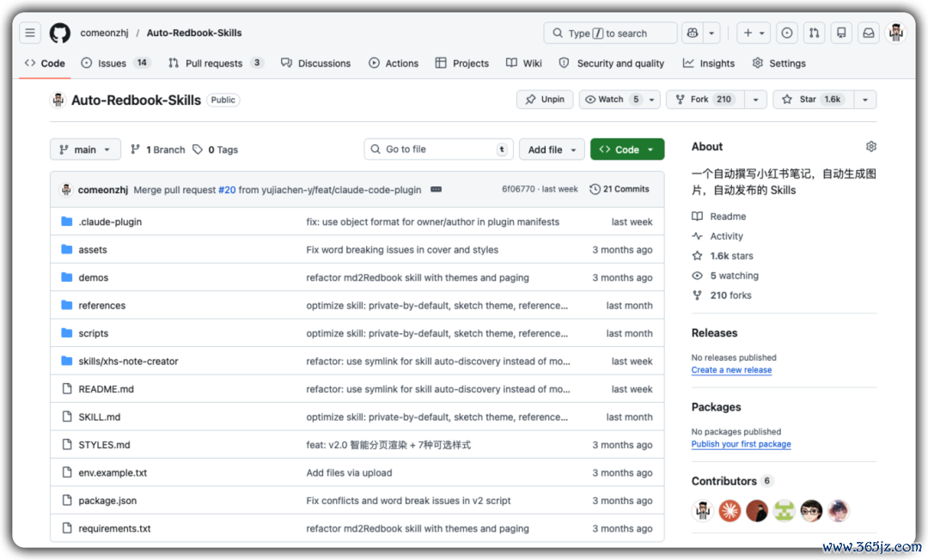Expand the Watch options dropdown arrow
The height and width of the screenshot is (560, 928).
651,100
